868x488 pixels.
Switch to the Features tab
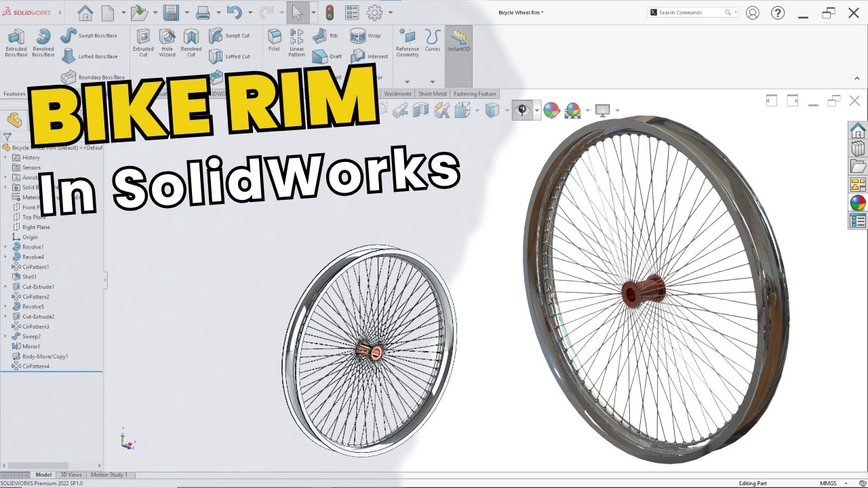tap(14, 94)
